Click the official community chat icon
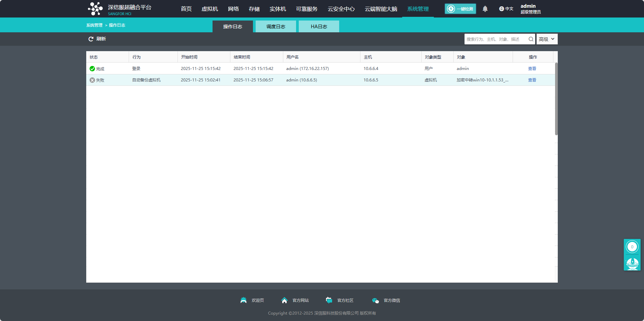Screen dimensions: 644x321 [x=329, y=300]
